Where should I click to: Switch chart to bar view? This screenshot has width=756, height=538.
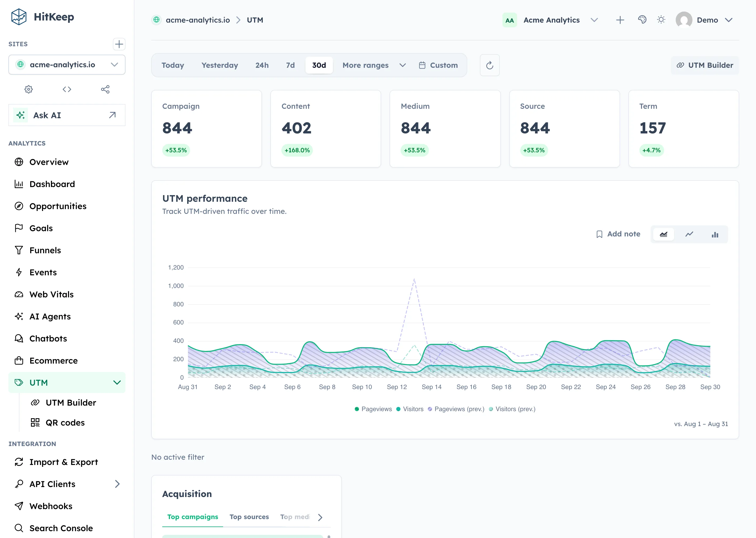[x=715, y=234]
